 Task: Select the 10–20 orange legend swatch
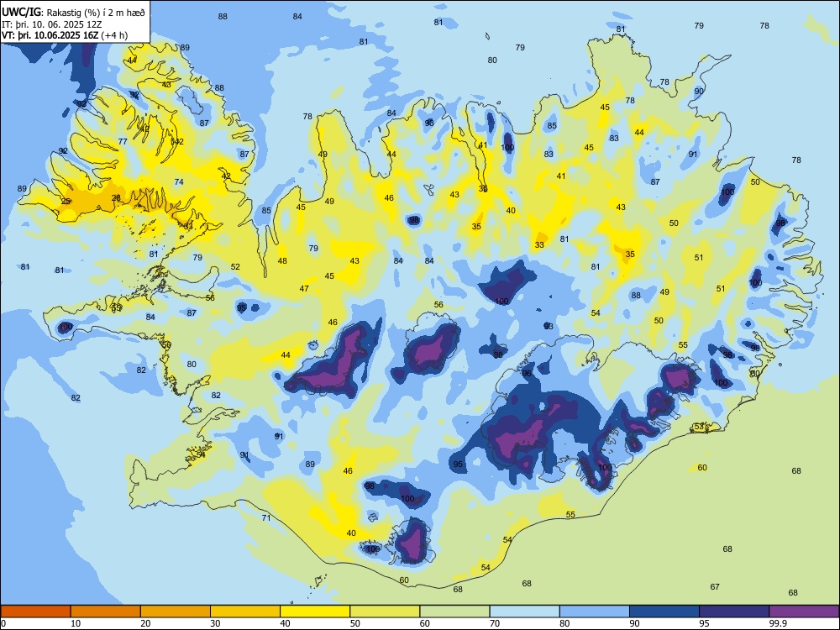[x=106, y=612]
